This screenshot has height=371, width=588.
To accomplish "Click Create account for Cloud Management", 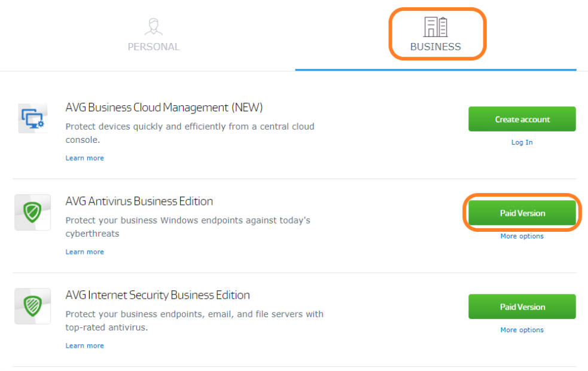I will point(521,119).
